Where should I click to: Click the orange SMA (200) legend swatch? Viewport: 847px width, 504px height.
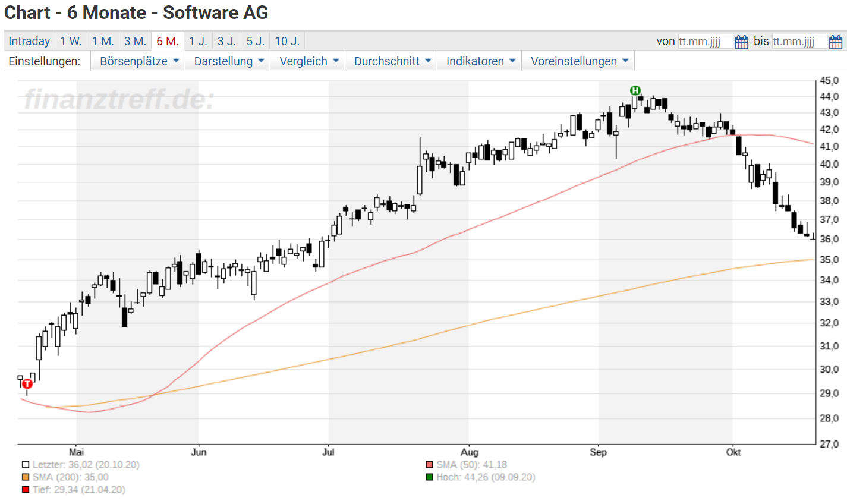[x=26, y=477]
